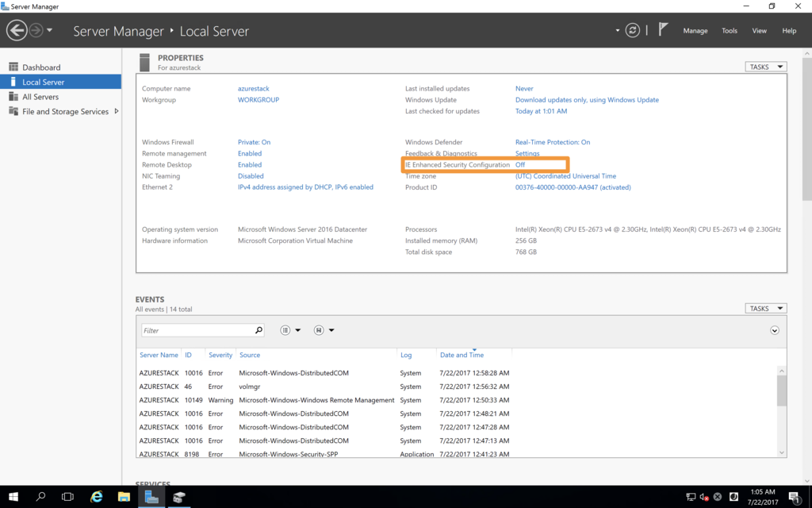Image resolution: width=812 pixels, height=508 pixels.
Task: Open File Explorer from taskbar
Action: [124, 497]
